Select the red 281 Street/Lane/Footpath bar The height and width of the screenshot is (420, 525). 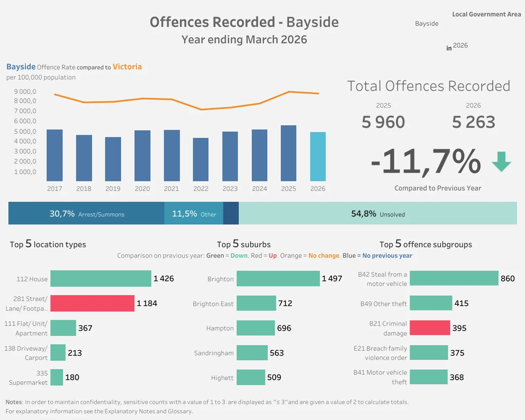(x=92, y=303)
